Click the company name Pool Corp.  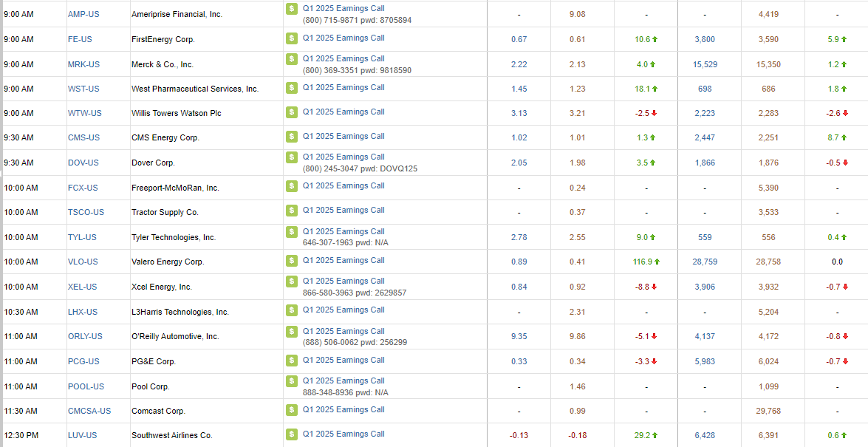coord(151,386)
